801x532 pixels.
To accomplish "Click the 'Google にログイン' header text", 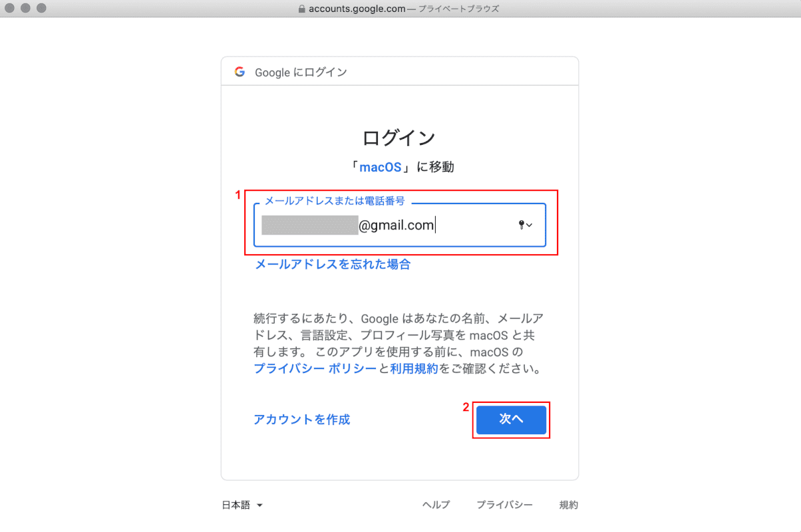I will tap(301, 72).
